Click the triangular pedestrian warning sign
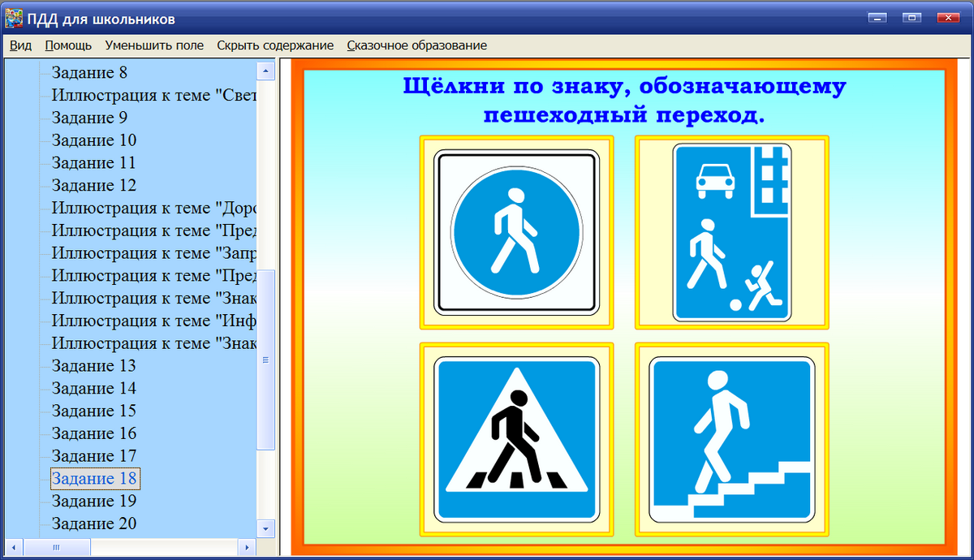This screenshot has width=974, height=560. tap(516, 438)
